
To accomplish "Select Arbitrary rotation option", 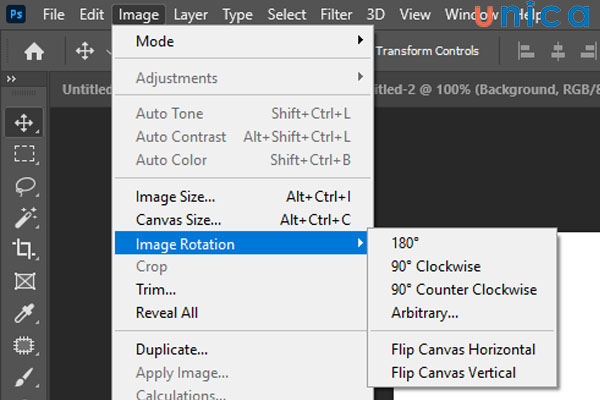I will pos(424,313).
